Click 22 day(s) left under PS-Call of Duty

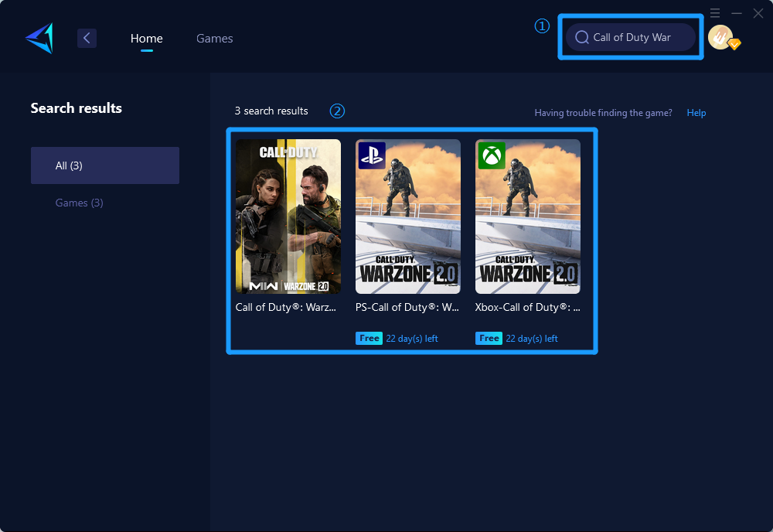tap(412, 338)
